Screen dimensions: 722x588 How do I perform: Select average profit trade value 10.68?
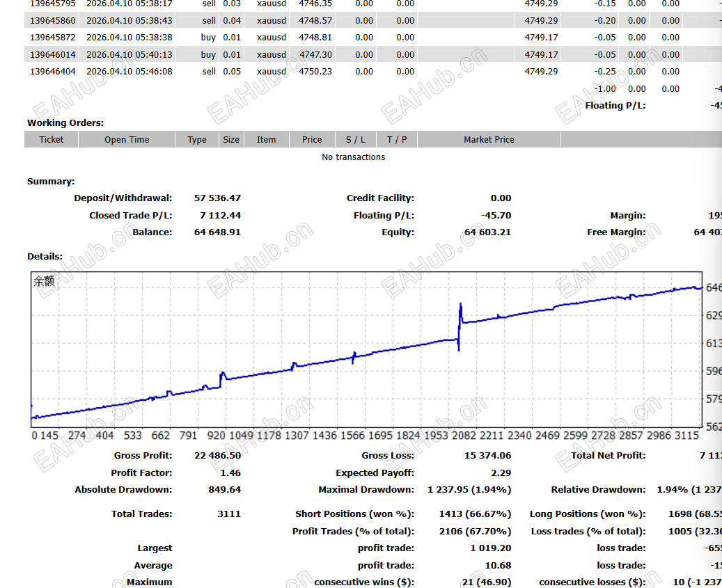(498, 566)
